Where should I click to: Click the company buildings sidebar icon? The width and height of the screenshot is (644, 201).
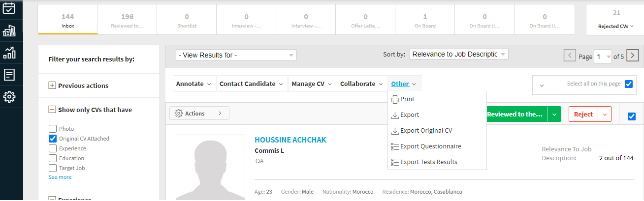[x=9, y=30]
